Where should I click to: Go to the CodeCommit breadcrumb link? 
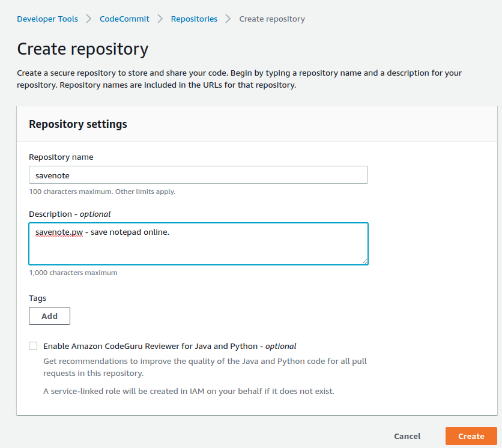pyautogui.click(x=124, y=19)
